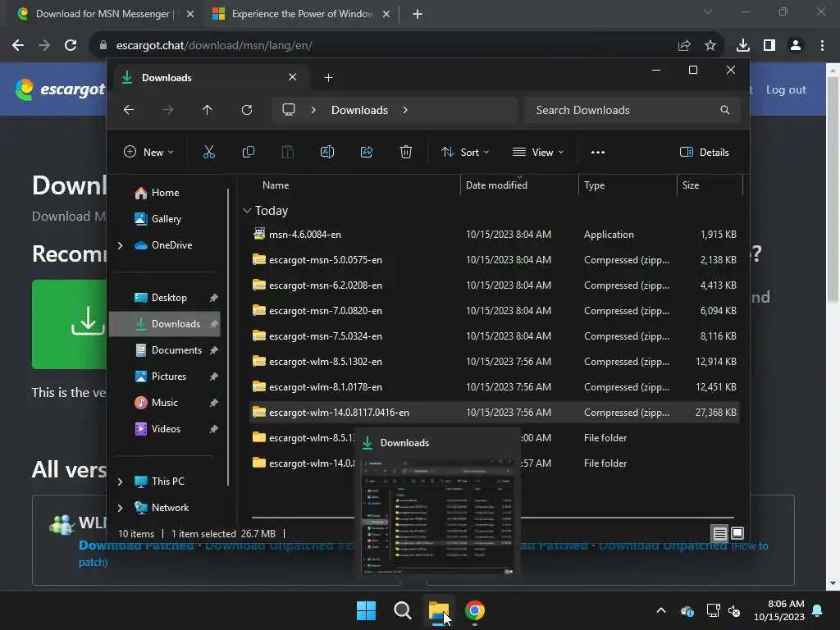Open the View dropdown menu
Screen dimensions: 840x630
538,152
